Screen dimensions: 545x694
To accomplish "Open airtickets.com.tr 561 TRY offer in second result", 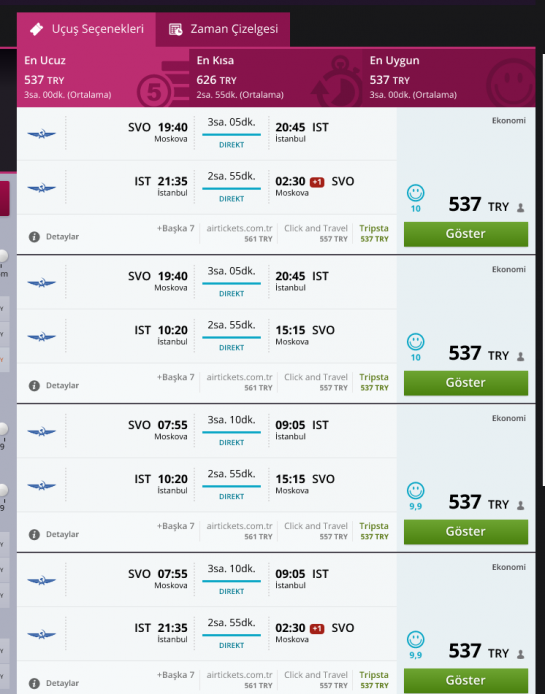I will [239, 382].
